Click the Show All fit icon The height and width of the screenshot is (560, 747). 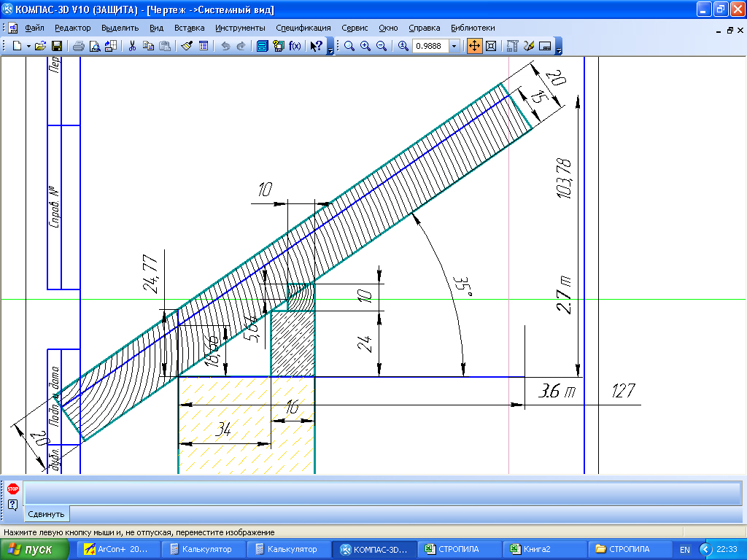pos(491,46)
